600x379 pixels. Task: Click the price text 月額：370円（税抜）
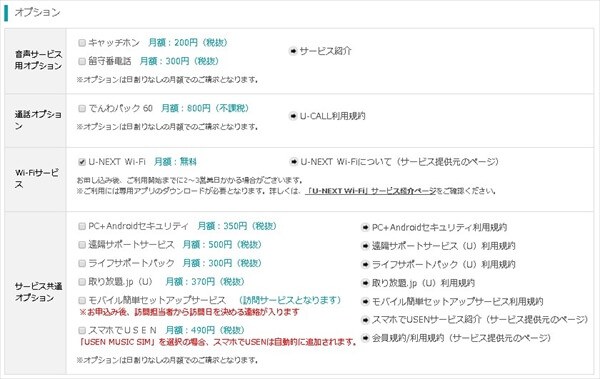point(205,282)
